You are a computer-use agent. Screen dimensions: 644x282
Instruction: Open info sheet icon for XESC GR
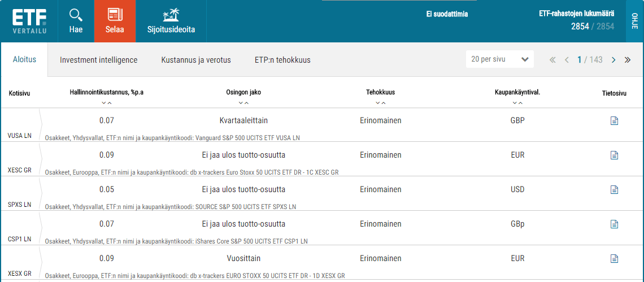point(614,155)
